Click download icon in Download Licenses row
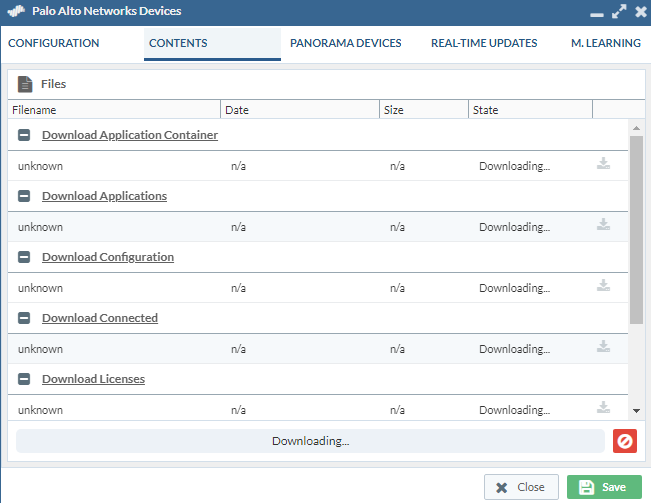This screenshot has height=503, width=651. (x=603, y=408)
